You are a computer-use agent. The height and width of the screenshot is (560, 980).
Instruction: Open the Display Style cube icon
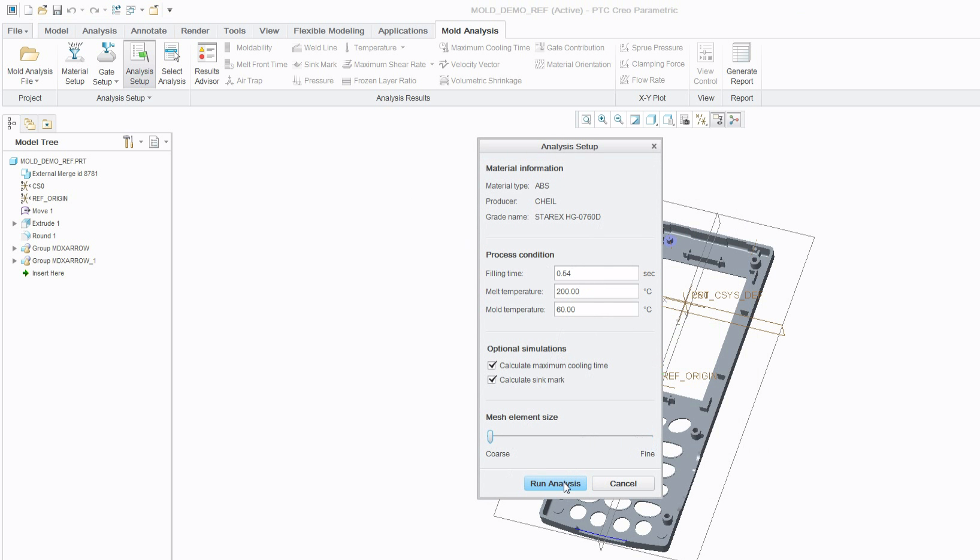(651, 120)
